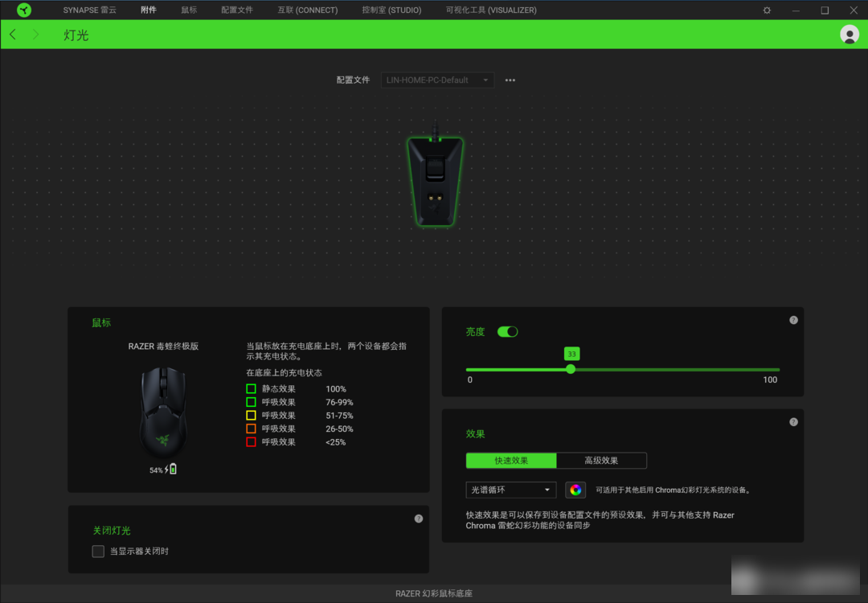The height and width of the screenshot is (603, 868).
Task: Click help icon in turn-off lighting panel
Action: point(418,519)
